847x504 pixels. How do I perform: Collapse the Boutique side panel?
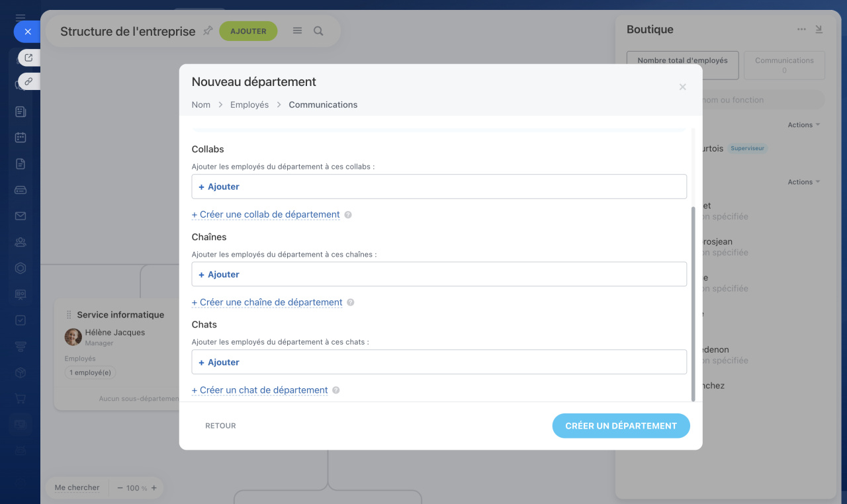(819, 30)
